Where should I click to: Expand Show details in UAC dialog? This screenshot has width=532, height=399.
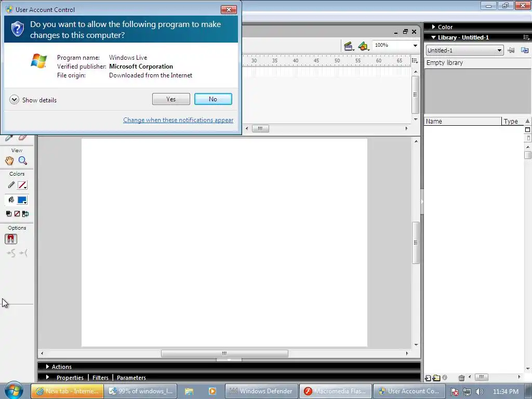pos(33,100)
